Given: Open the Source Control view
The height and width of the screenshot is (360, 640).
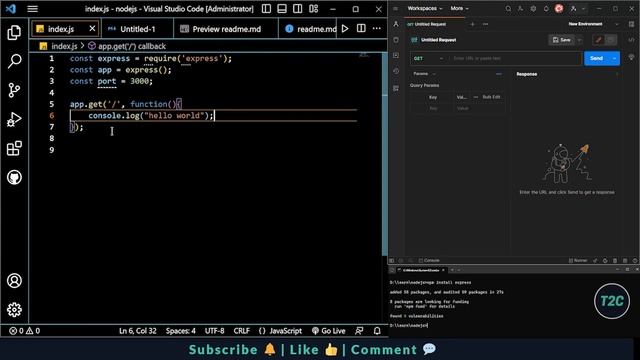Looking at the screenshot, I should tap(14, 90).
